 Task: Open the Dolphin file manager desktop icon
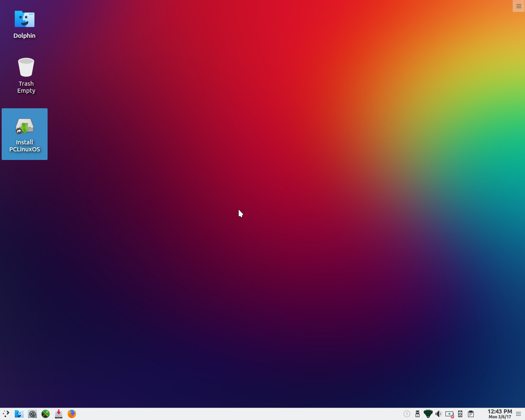point(25,24)
